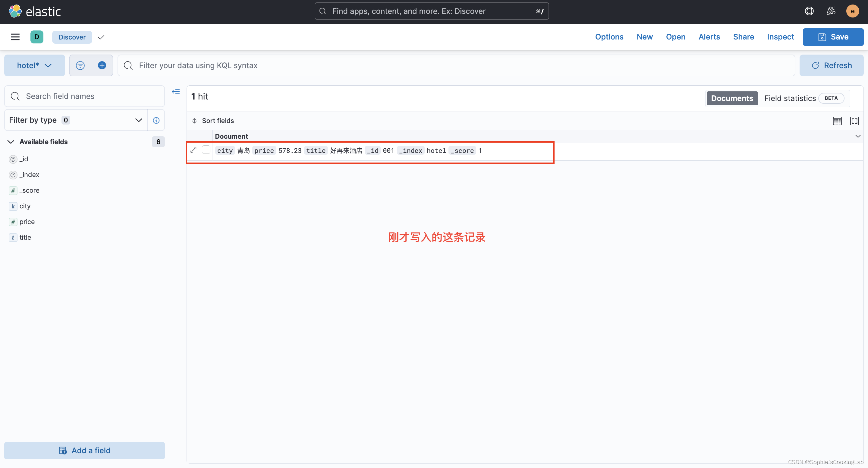Viewport: 868px width, 468px height.
Task: Click the title text type icon
Action: pyautogui.click(x=13, y=238)
